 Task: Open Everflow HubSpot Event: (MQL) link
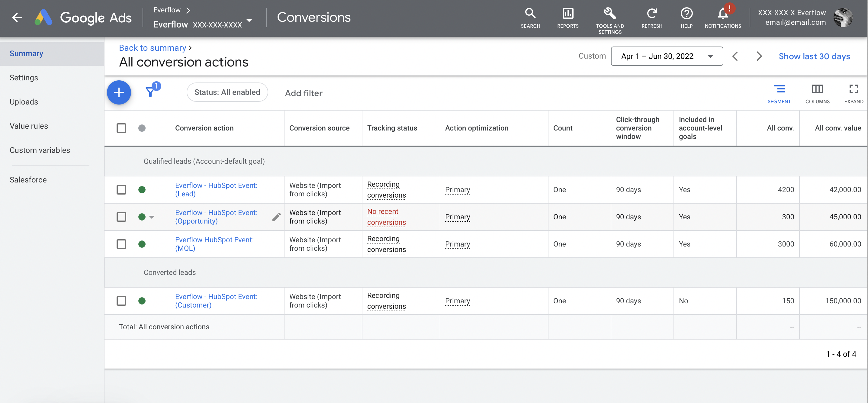[214, 244]
